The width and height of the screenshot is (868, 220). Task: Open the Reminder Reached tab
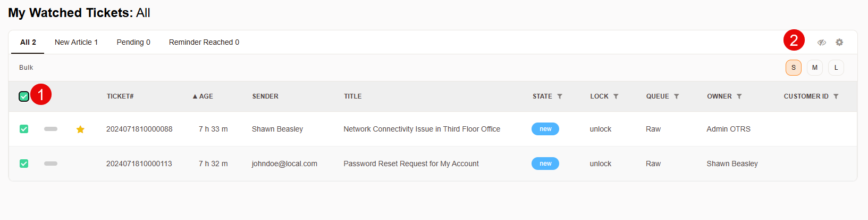click(x=204, y=42)
